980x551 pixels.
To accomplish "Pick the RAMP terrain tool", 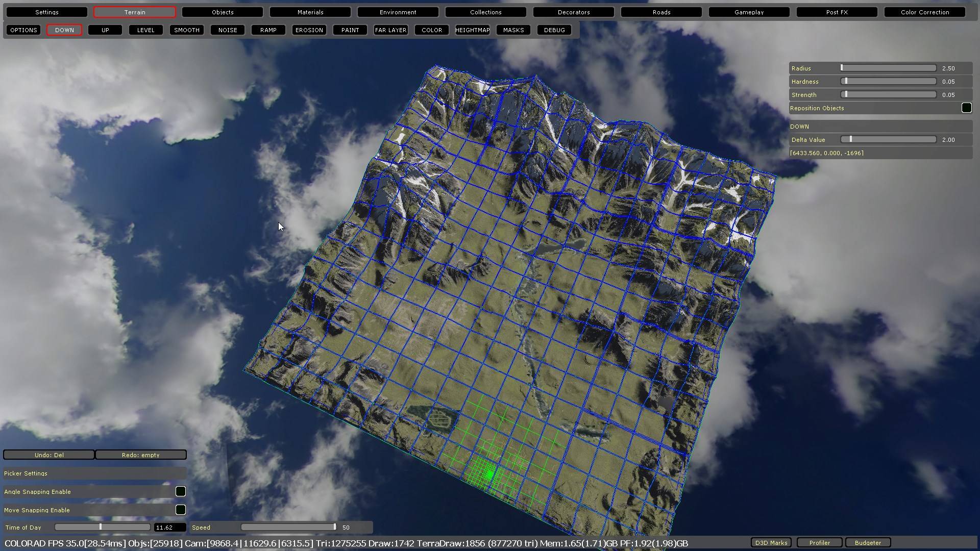I will [x=268, y=30].
